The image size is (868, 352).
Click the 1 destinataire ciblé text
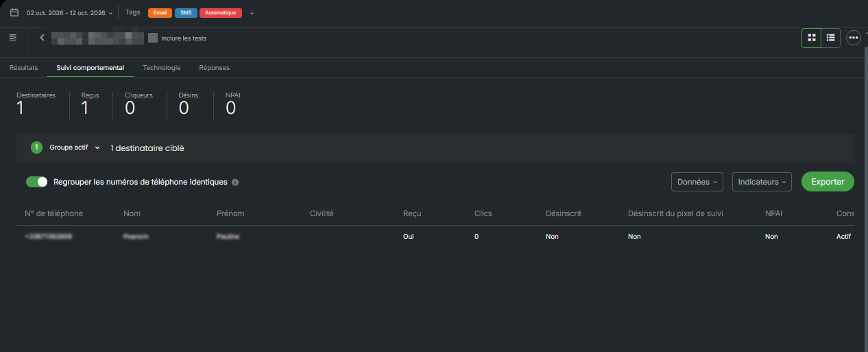147,148
